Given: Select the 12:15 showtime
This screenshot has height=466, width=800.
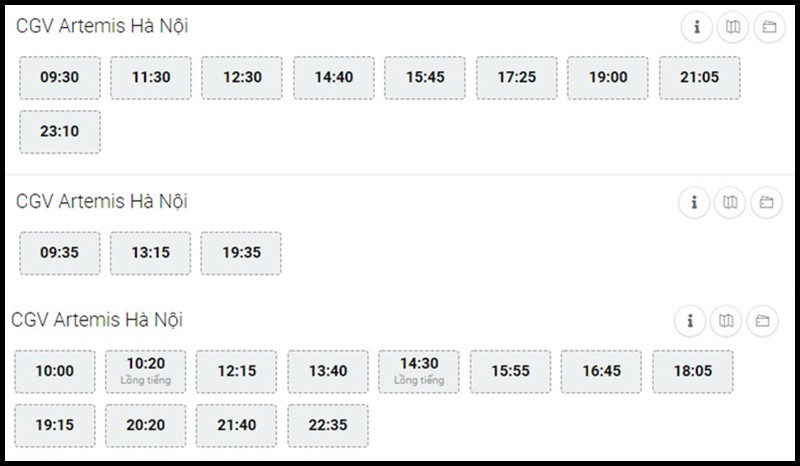Looking at the screenshot, I should [237, 372].
